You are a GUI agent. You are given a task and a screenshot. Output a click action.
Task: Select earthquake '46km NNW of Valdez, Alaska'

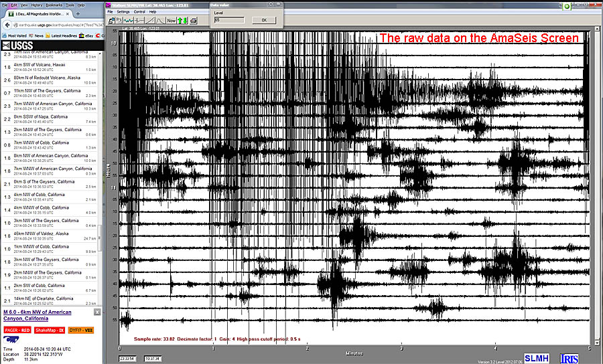pos(50,236)
